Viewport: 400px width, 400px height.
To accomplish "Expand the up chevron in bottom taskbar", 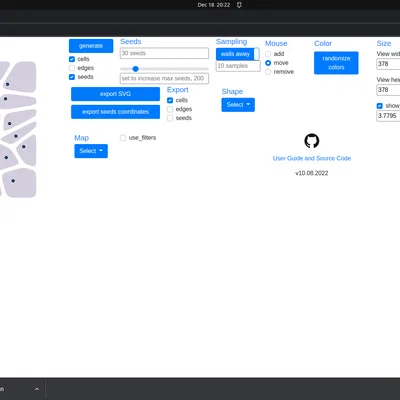I will coord(37,389).
